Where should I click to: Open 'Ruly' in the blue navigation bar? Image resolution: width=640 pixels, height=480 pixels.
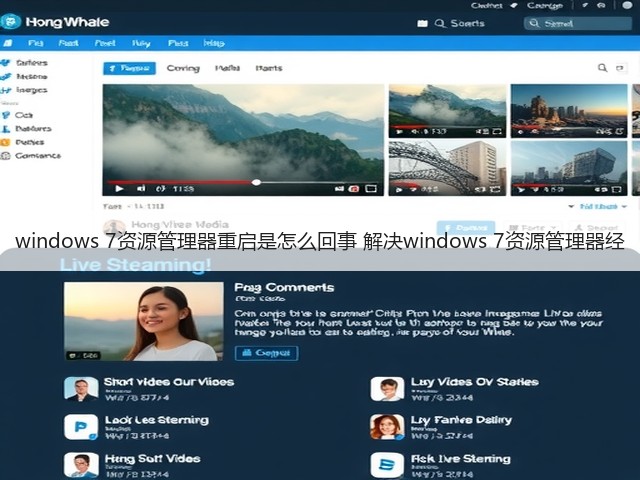coord(141,43)
